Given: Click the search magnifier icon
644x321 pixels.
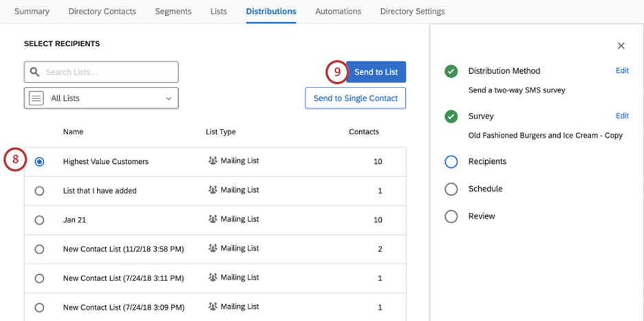Looking at the screenshot, I should (x=34, y=72).
